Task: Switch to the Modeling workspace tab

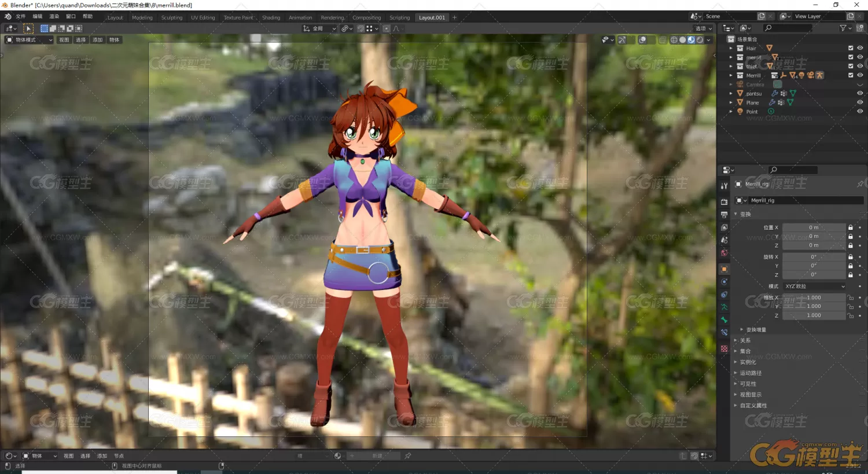Action: click(142, 17)
